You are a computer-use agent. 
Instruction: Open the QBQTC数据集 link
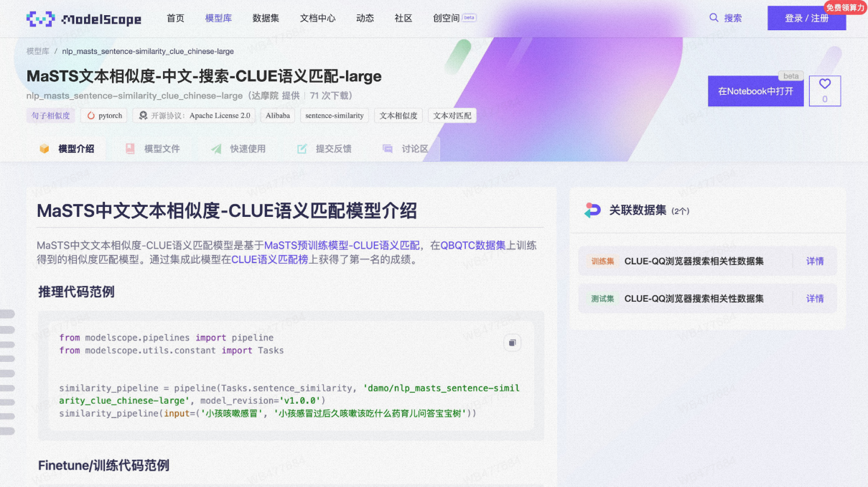[x=473, y=245]
